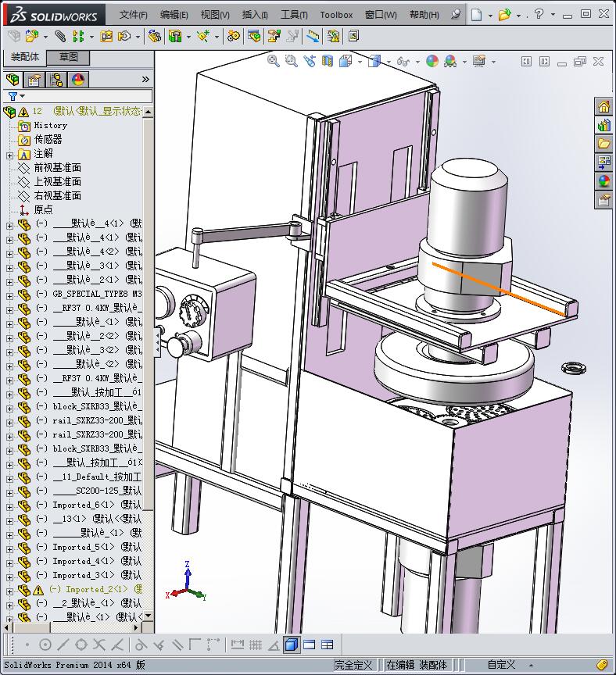Viewport: 616px width, 675px height.
Task: Toggle the four-view viewport icon in bottom toolbar
Action: [x=328, y=645]
